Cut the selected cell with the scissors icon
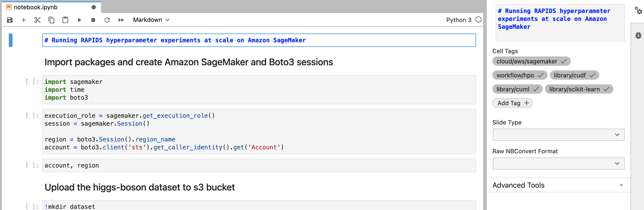Screen dimensions: 644x210 point(38,20)
